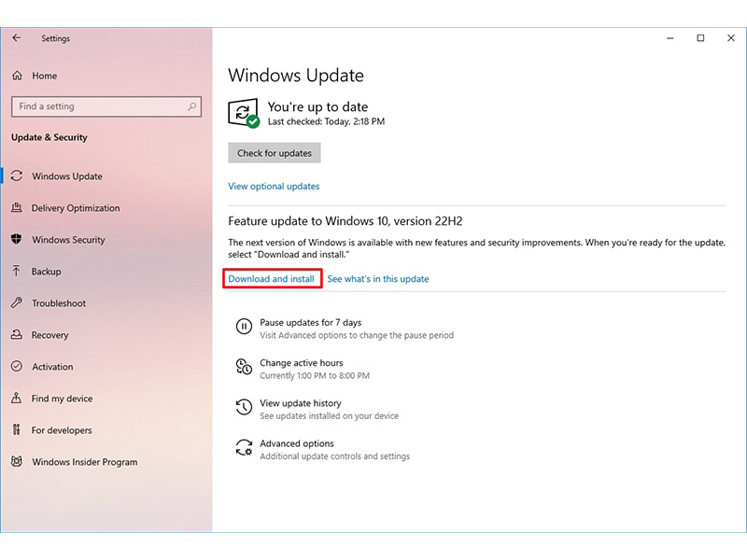This screenshot has width=747, height=560.
Task: Open Recovery settings
Action: (50, 335)
